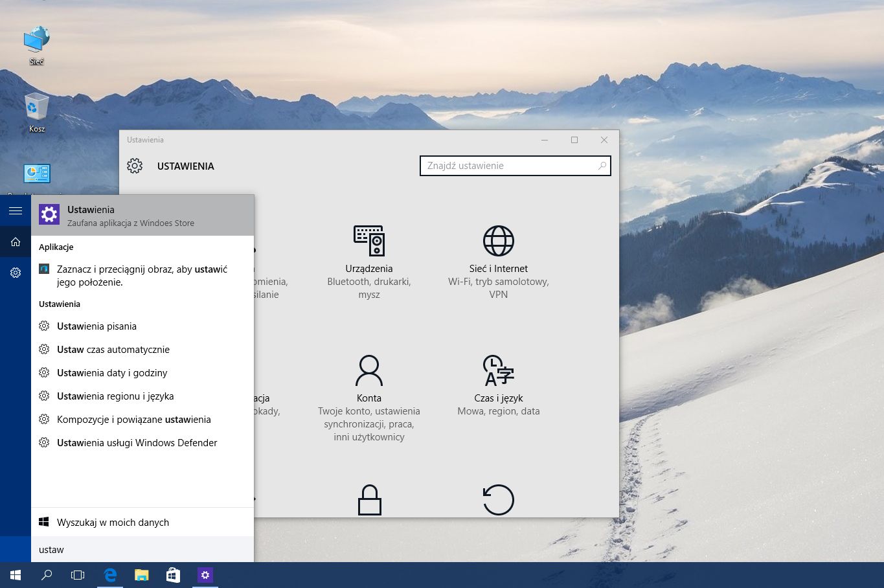
Task: Click the magnifier icon in Znajdź ustawienie box
Action: (x=602, y=166)
